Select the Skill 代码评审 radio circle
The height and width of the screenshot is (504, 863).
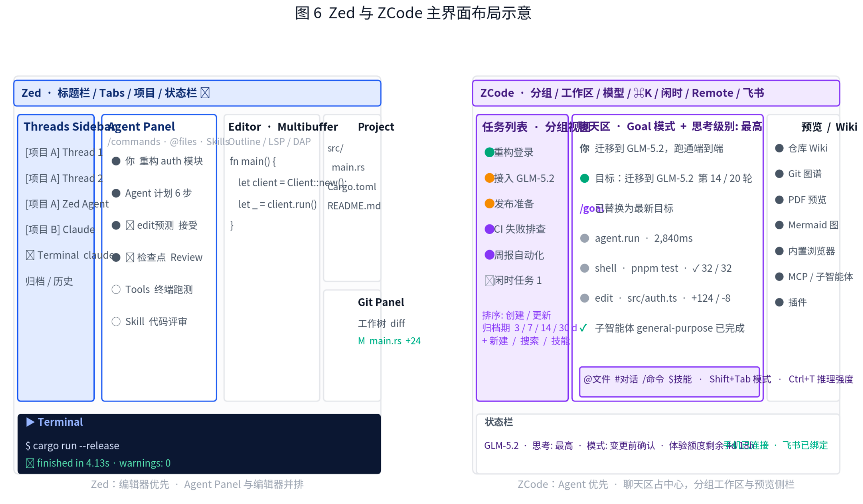116,322
